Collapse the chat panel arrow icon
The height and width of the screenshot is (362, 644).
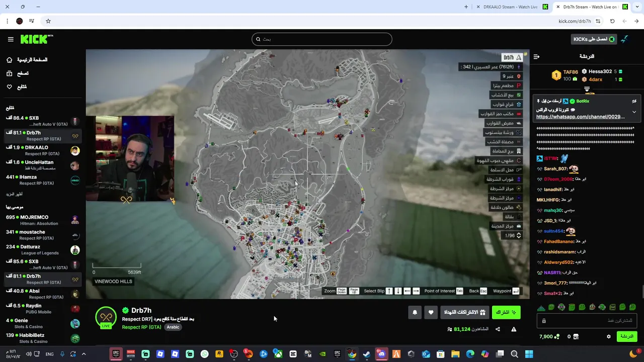click(536, 57)
